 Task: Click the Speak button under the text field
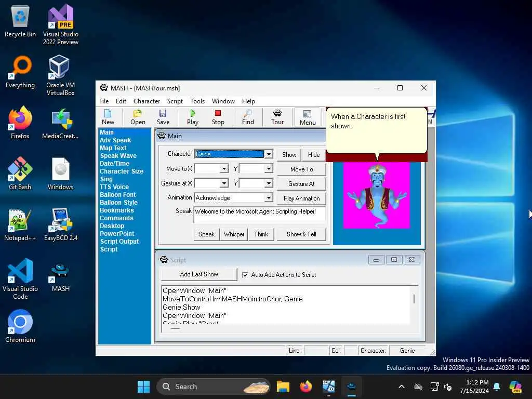click(206, 234)
